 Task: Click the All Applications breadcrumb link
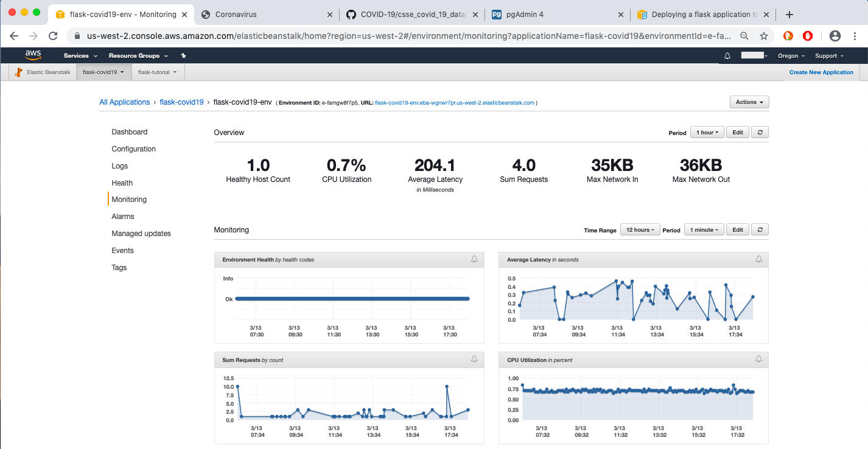pyautogui.click(x=125, y=102)
